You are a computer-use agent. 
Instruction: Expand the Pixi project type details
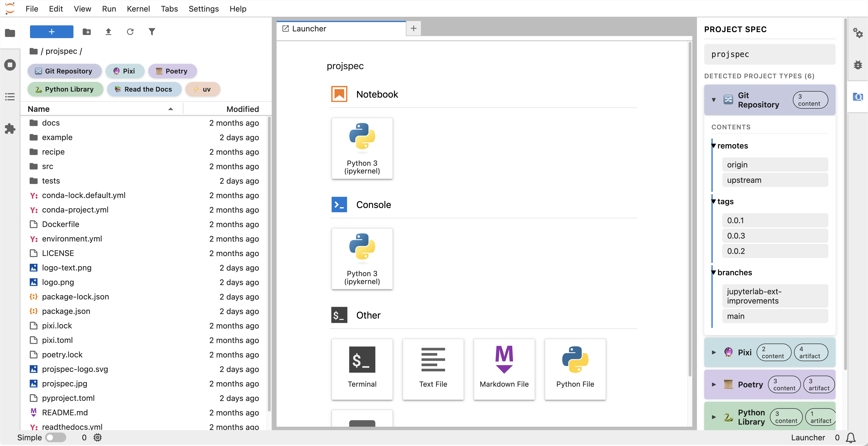click(x=713, y=353)
